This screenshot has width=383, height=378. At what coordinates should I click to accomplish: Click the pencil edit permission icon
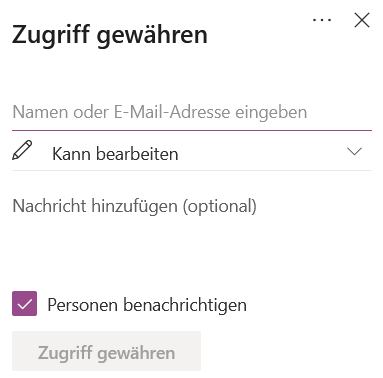pos(22,150)
